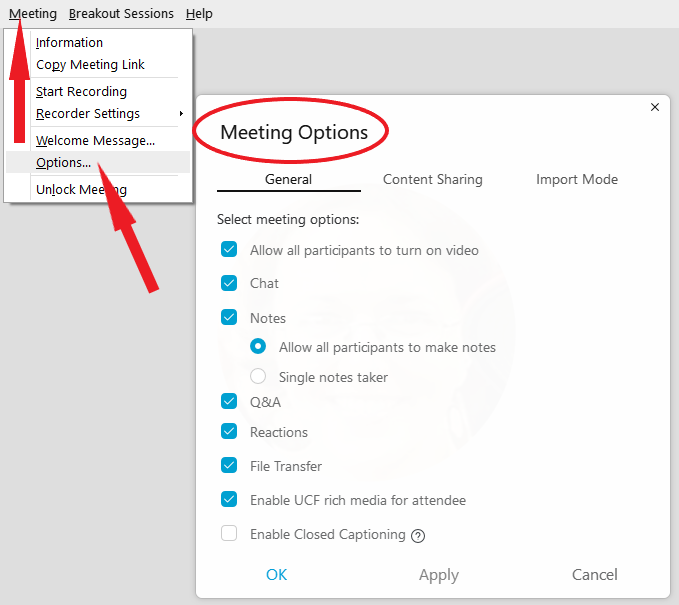Turn off File Transfer checkbox
Screen dimensions: 679x605
click(229, 466)
